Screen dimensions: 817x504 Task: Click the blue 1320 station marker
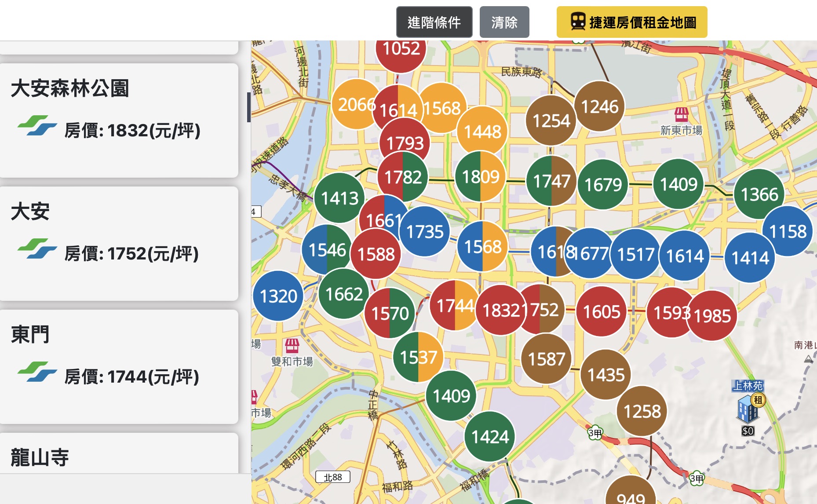[x=278, y=296]
